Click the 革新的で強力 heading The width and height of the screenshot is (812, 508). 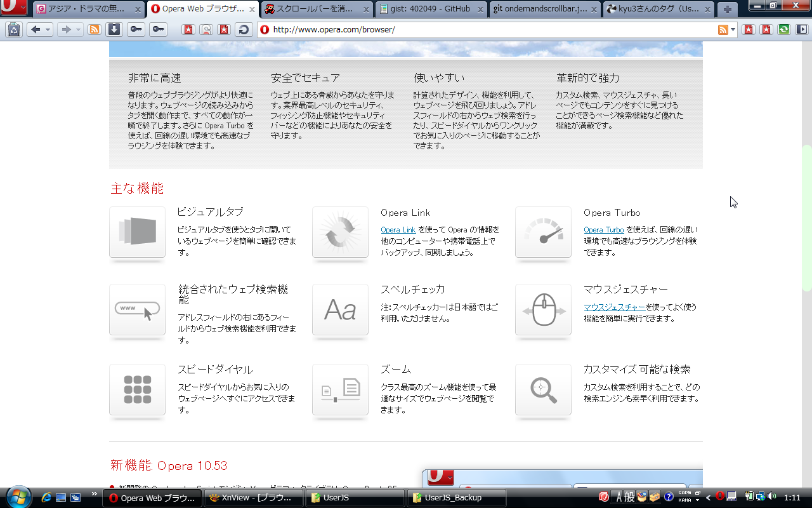click(587, 78)
